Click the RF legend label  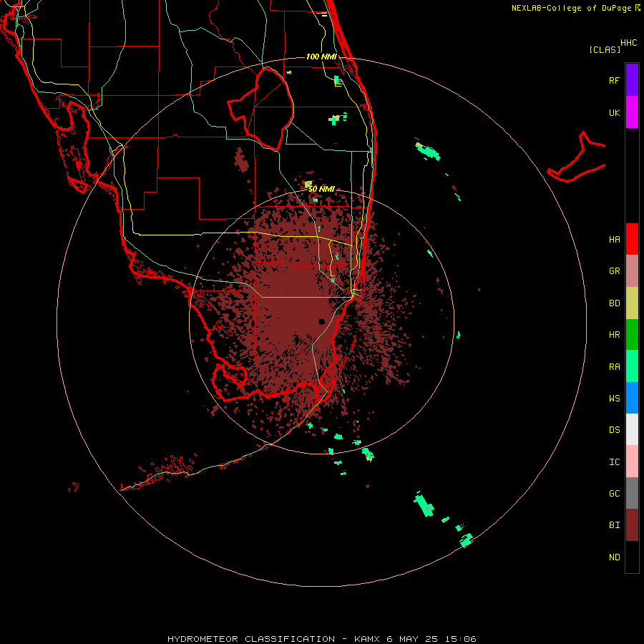point(614,80)
